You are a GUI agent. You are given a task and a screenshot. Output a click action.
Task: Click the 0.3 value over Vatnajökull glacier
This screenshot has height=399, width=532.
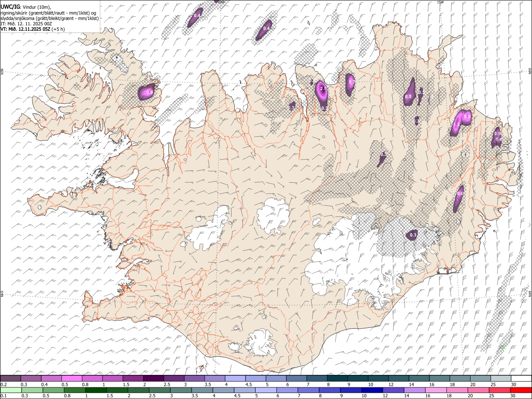(413, 235)
